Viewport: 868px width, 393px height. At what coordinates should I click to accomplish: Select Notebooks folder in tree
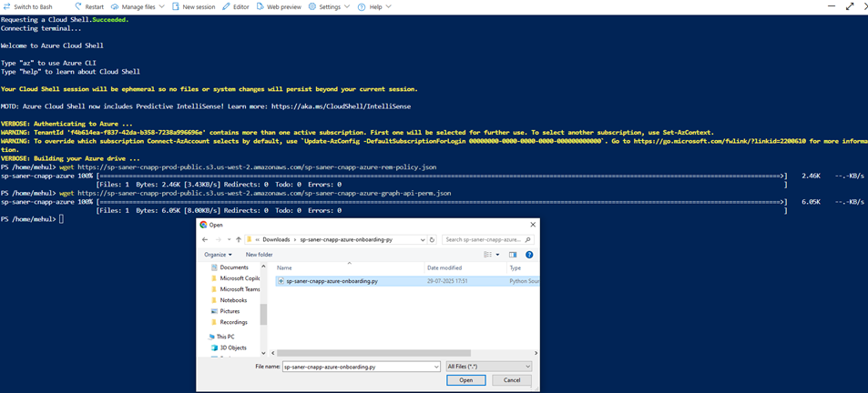[x=230, y=300]
